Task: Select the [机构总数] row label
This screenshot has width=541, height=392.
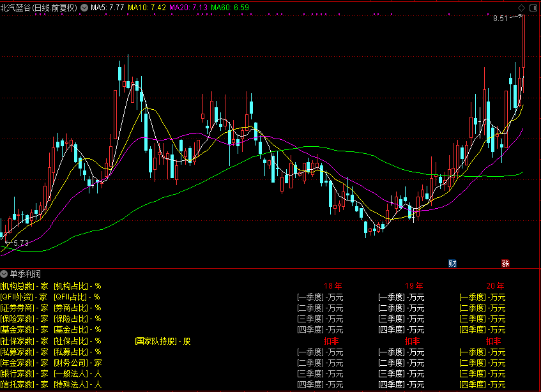Action: click(x=17, y=285)
